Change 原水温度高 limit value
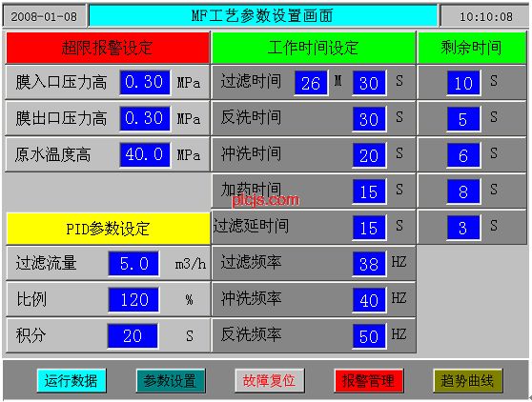The image size is (532, 402). (145, 155)
